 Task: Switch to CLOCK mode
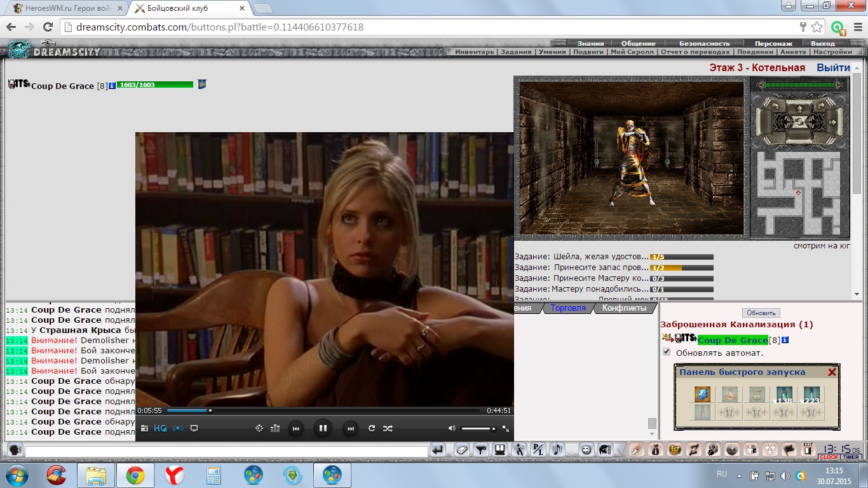(829, 457)
